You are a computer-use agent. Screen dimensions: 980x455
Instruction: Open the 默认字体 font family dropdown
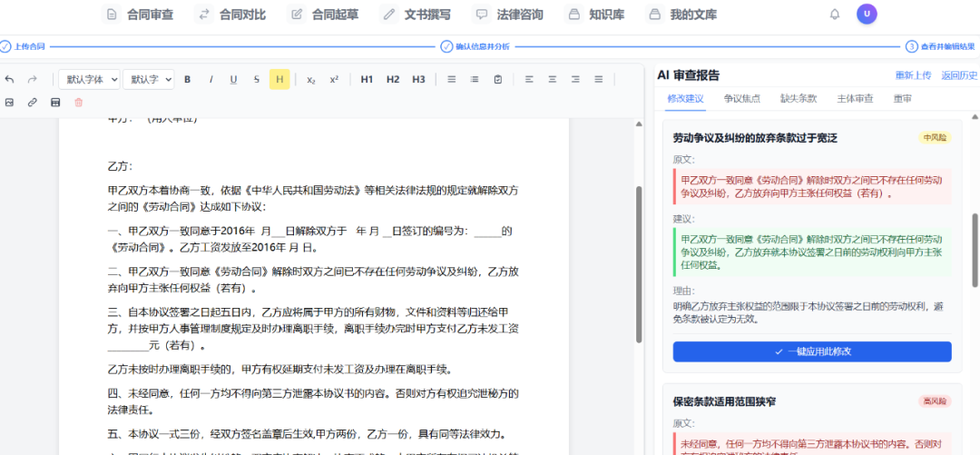[89, 79]
